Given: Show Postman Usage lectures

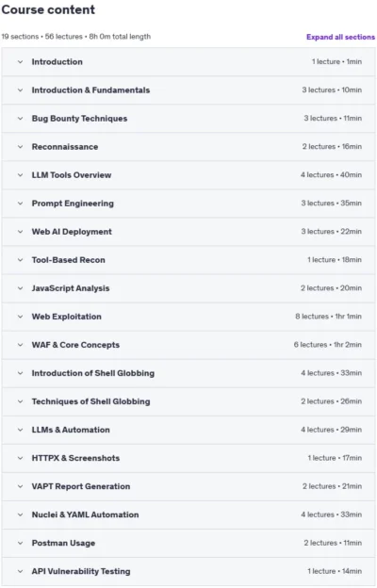Looking at the screenshot, I should tap(188, 543).
